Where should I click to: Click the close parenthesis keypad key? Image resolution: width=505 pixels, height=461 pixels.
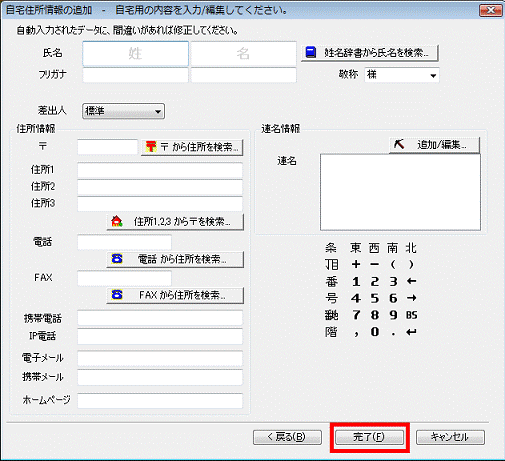tap(411, 264)
